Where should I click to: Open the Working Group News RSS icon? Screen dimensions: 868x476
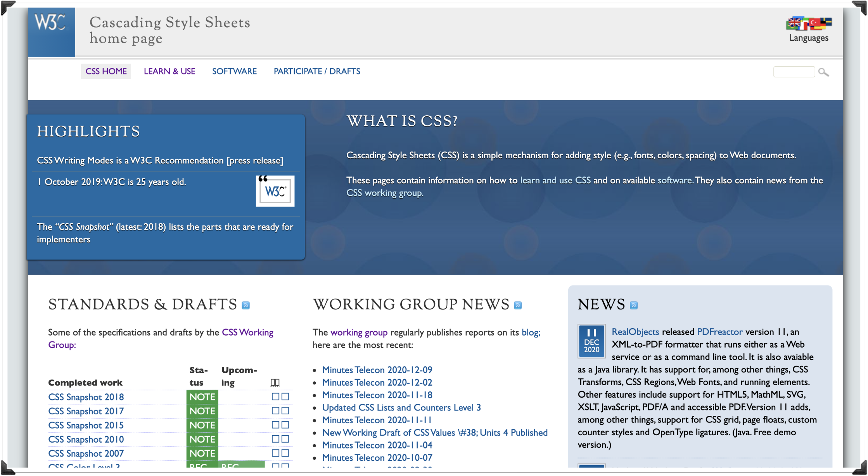click(518, 305)
